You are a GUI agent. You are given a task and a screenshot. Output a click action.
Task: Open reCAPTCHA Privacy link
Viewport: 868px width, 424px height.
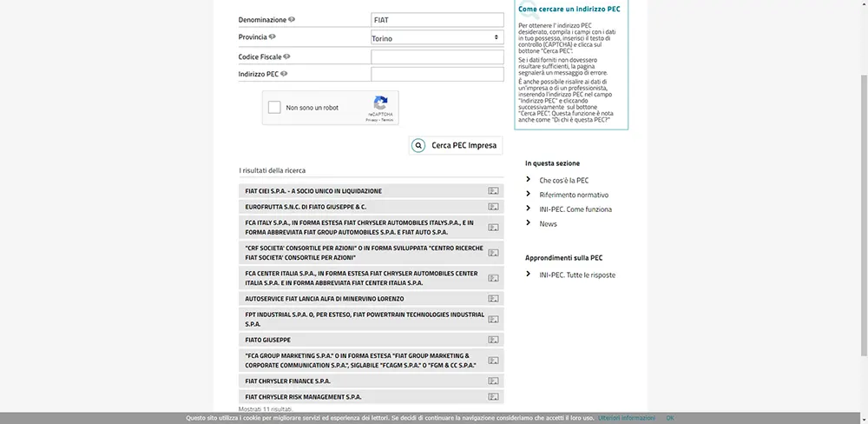point(372,120)
